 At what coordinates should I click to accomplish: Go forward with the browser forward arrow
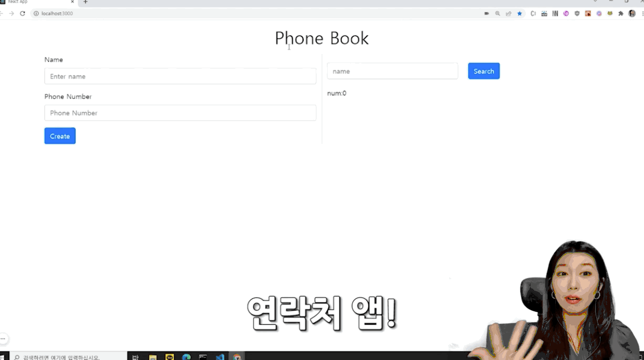pyautogui.click(x=12, y=14)
